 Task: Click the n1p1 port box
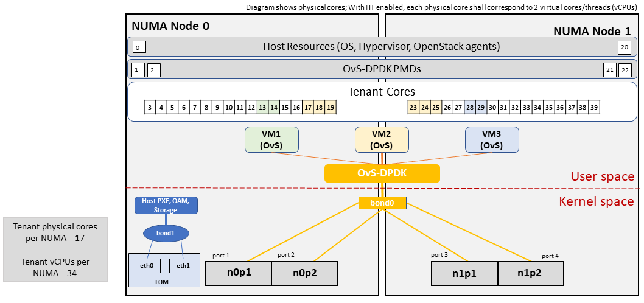click(464, 273)
